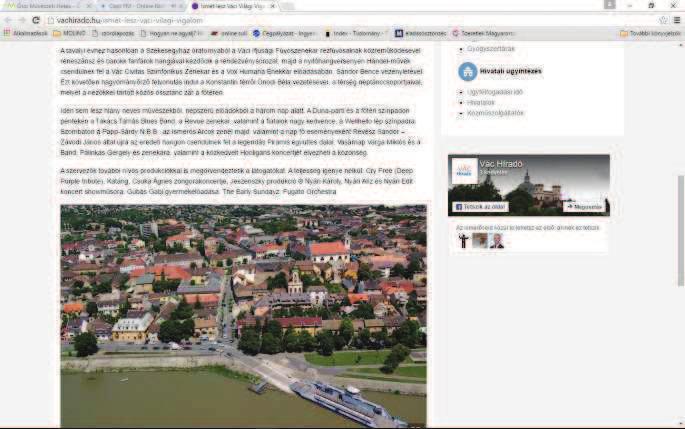This screenshot has width=685, height=429.
Task: Minimize the Chrome window
Action: (x=630, y=5)
